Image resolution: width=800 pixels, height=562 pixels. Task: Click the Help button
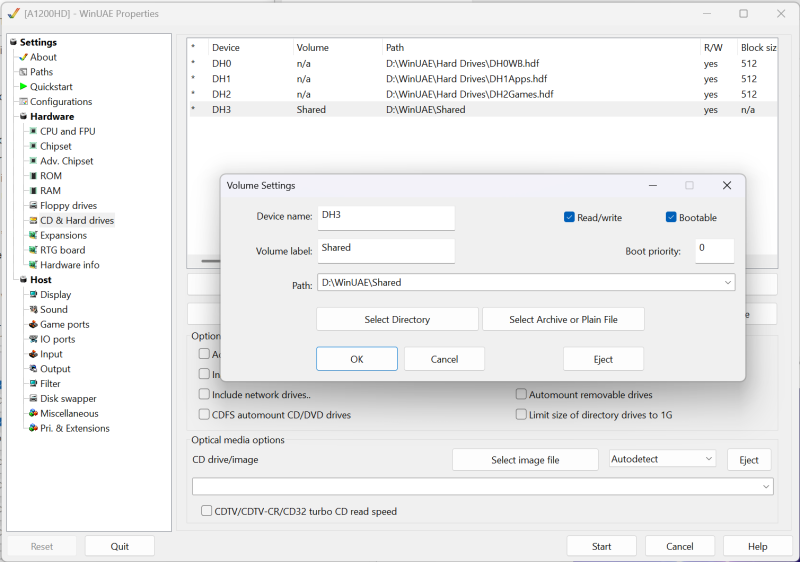pos(758,546)
